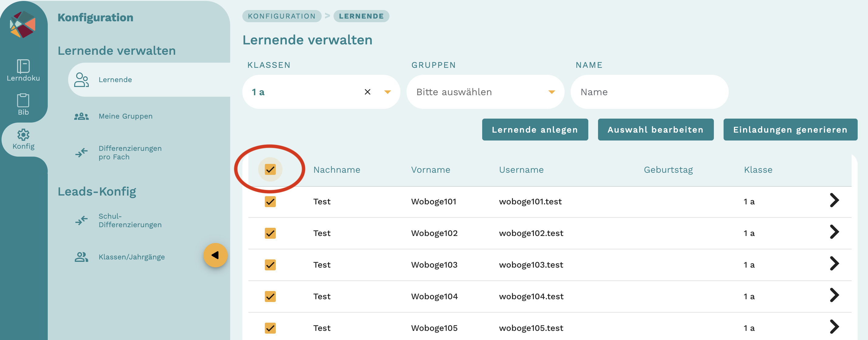Click the app logo icon
Image resolution: width=868 pixels, height=340 pixels.
point(23,24)
